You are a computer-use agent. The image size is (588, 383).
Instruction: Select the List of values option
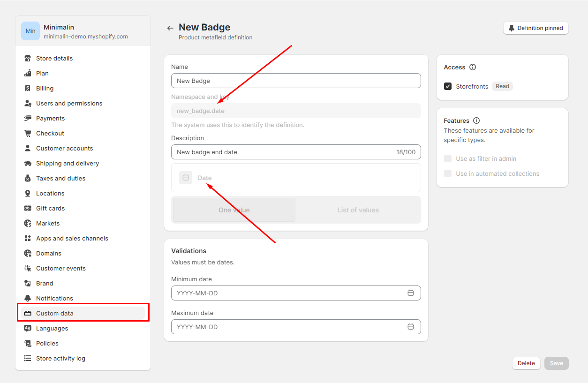[x=358, y=210]
